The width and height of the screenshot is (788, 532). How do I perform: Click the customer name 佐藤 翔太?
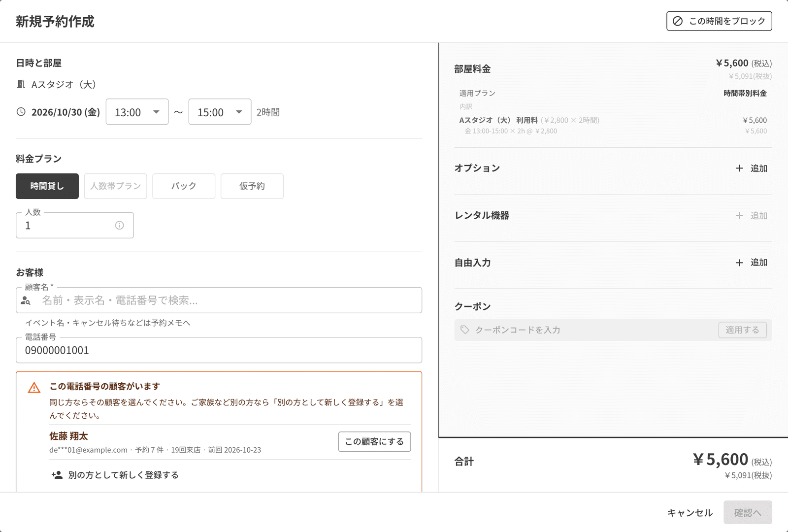pyautogui.click(x=68, y=436)
